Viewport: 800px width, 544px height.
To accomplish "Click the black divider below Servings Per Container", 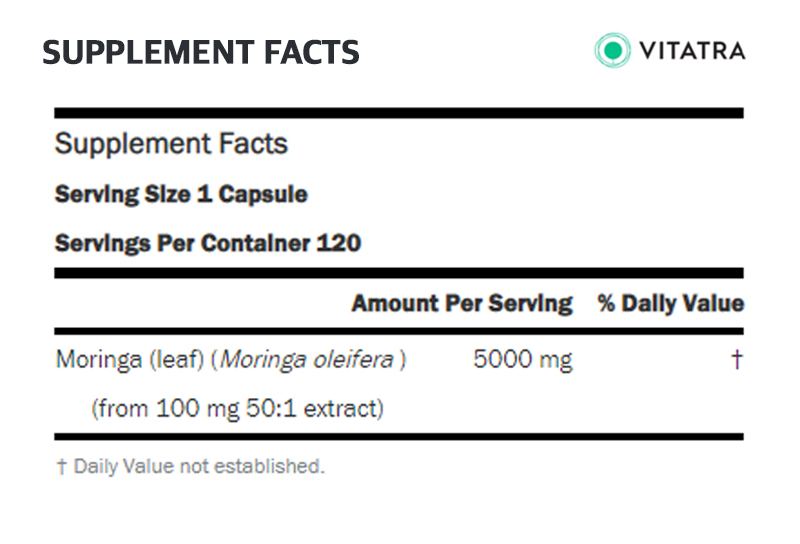I will pos(399,273).
